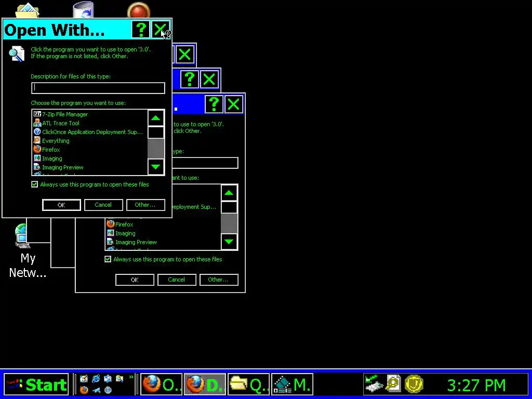
Task: Switch to the Firefox 'O.' taskbar button
Action: coord(161,384)
